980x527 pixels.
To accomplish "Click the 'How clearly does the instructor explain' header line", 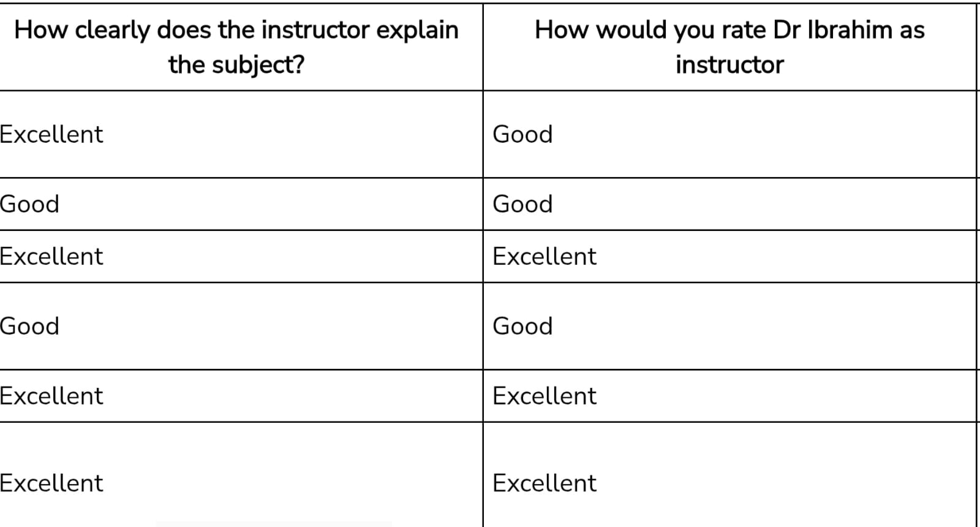I will 236,30.
